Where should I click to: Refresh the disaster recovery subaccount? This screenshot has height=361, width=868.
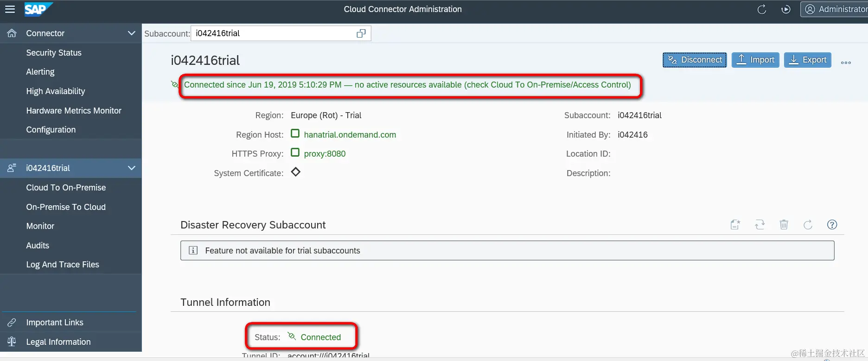pos(808,225)
